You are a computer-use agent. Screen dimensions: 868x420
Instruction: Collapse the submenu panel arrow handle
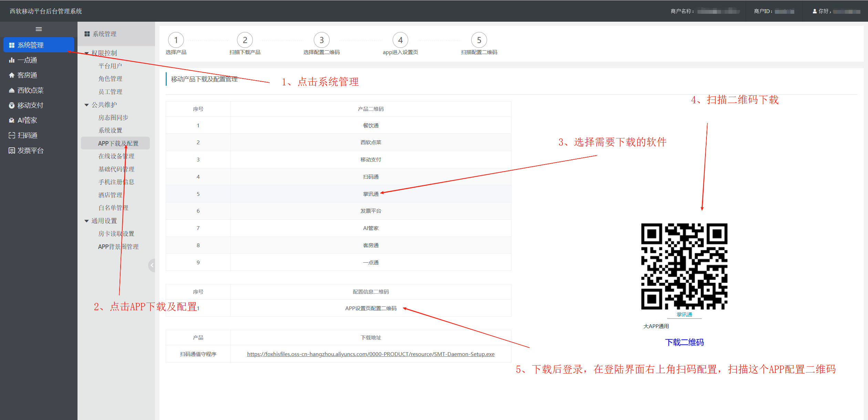(x=152, y=265)
